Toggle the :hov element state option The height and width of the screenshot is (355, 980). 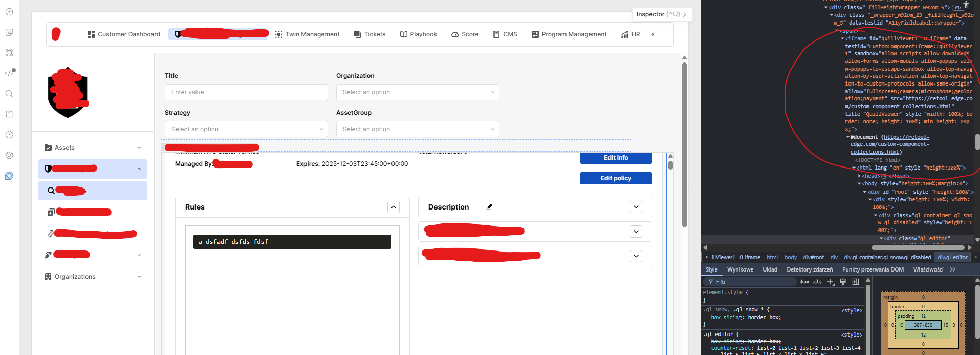click(x=804, y=282)
